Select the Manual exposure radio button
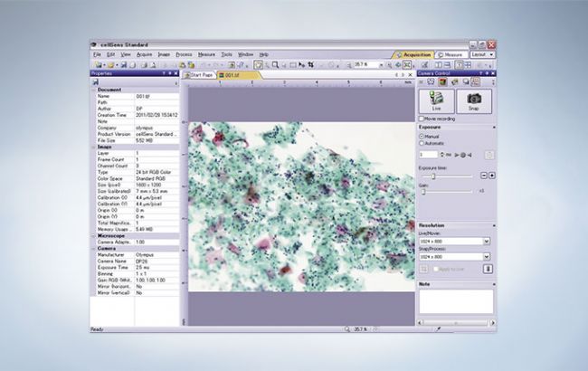Screen dimensions: 588x371 pos(422,137)
